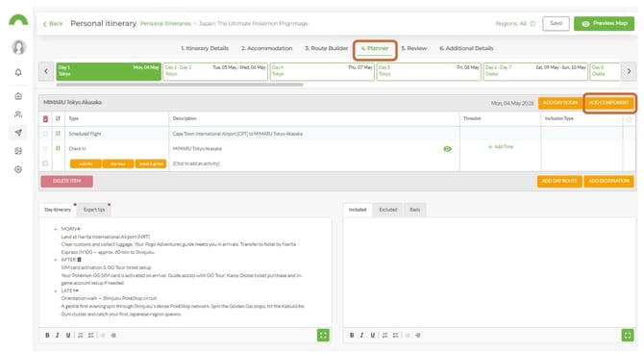Click the Back link

53,24
